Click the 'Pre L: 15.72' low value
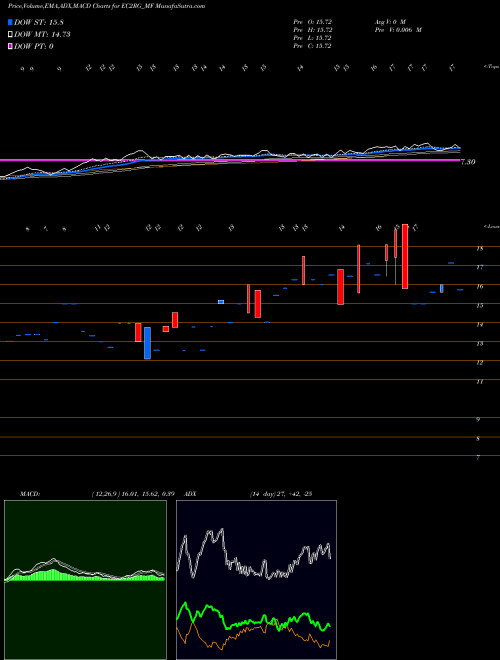This screenshot has height=660, width=500. (312, 38)
